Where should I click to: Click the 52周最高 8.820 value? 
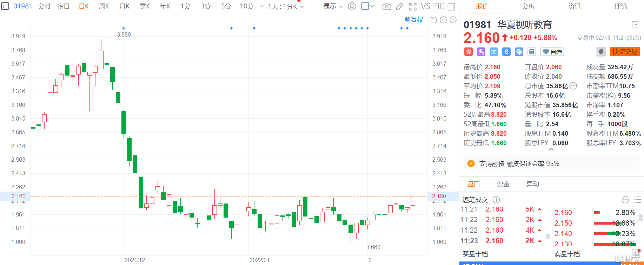pos(499,115)
